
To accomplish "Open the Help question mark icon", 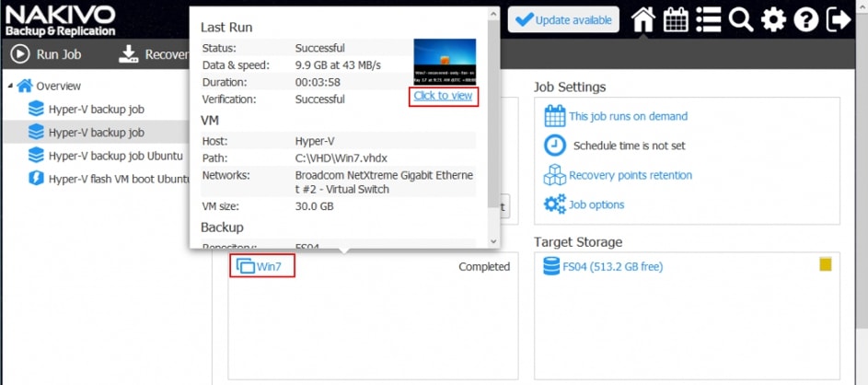I will point(805,19).
